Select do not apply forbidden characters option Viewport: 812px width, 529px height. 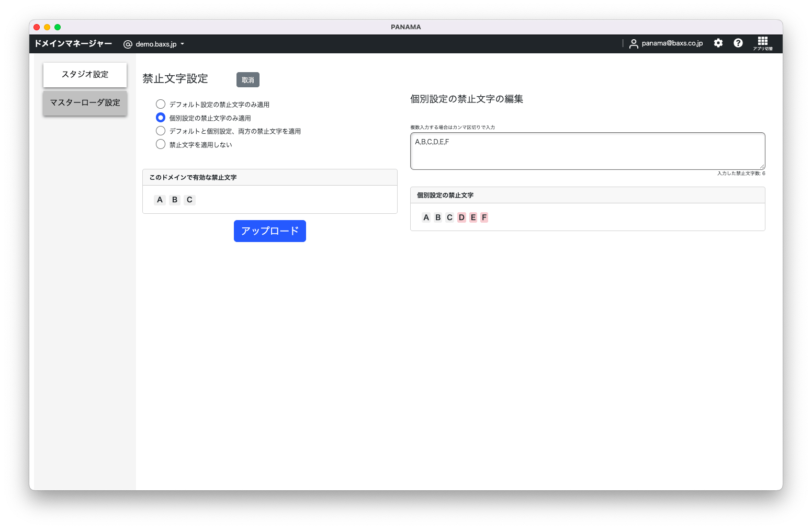pos(161,145)
